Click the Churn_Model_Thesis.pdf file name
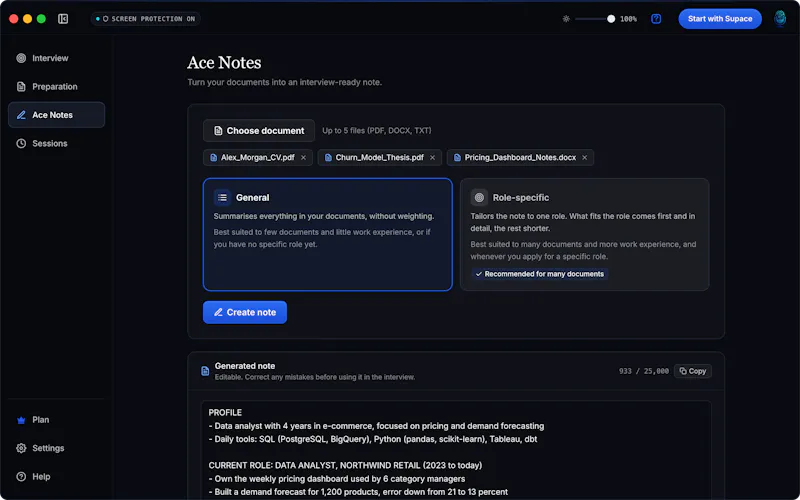 click(x=380, y=158)
